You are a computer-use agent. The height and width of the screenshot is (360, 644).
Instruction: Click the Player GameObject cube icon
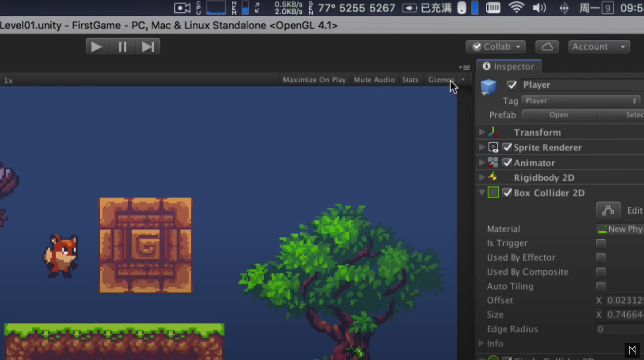click(x=488, y=87)
